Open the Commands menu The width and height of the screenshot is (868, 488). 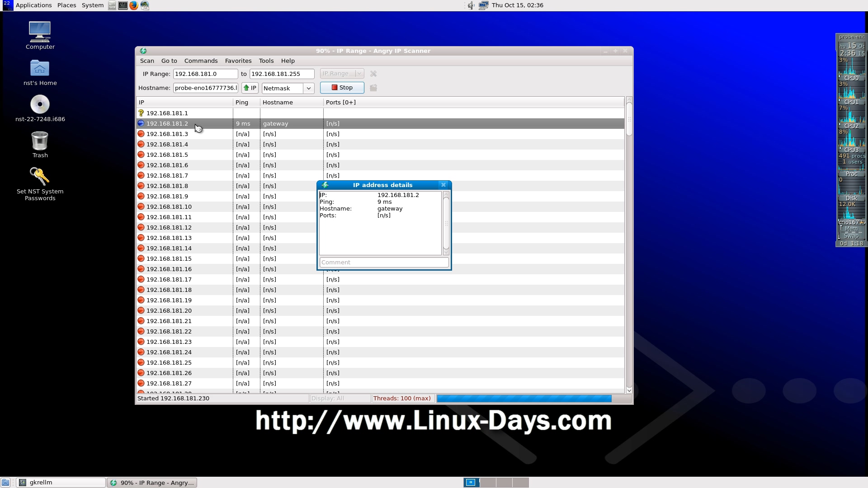pyautogui.click(x=201, y=61)
